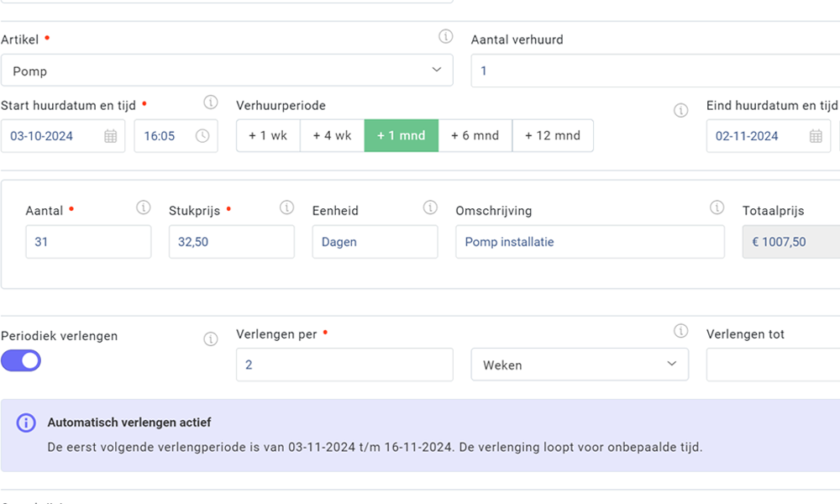The image size is (840, 504).
Task: Click the info icon next to Periodiek verlengen
Action: coord(211,339)
